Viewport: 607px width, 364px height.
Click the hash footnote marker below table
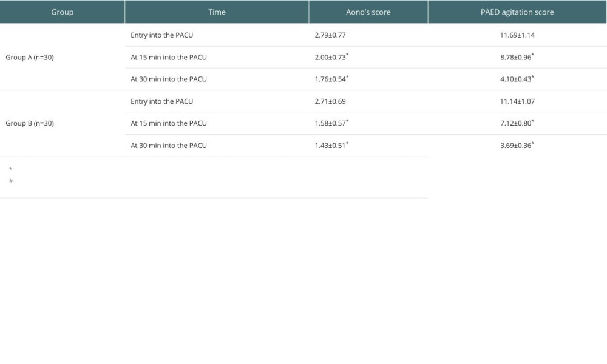click(x=11, y=181)
